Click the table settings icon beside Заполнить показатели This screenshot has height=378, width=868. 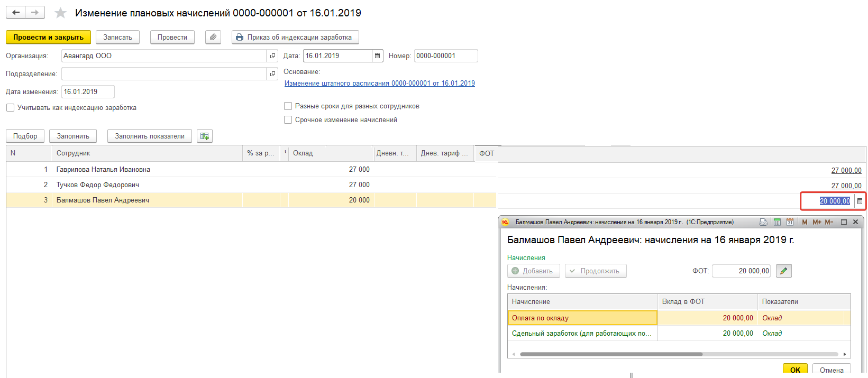point(205,136)
